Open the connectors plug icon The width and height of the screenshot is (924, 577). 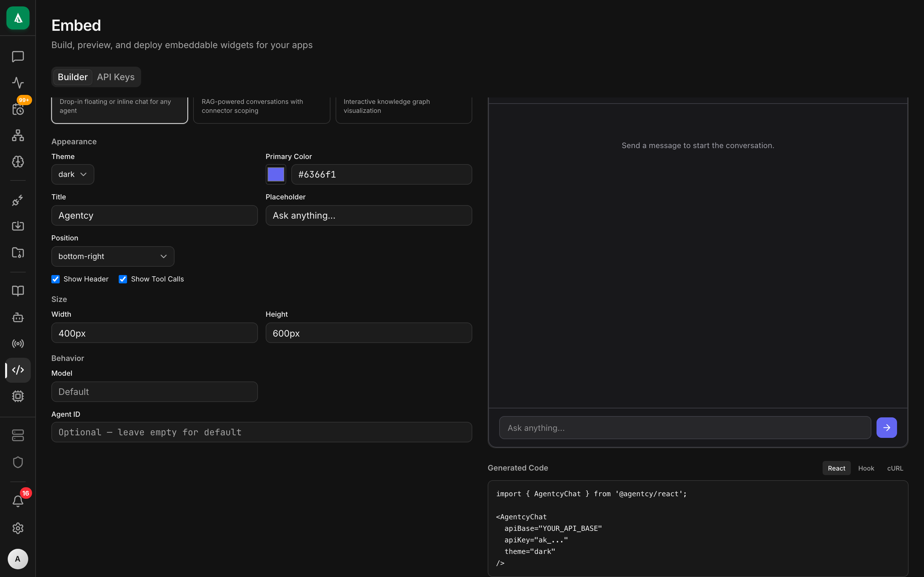18,200
